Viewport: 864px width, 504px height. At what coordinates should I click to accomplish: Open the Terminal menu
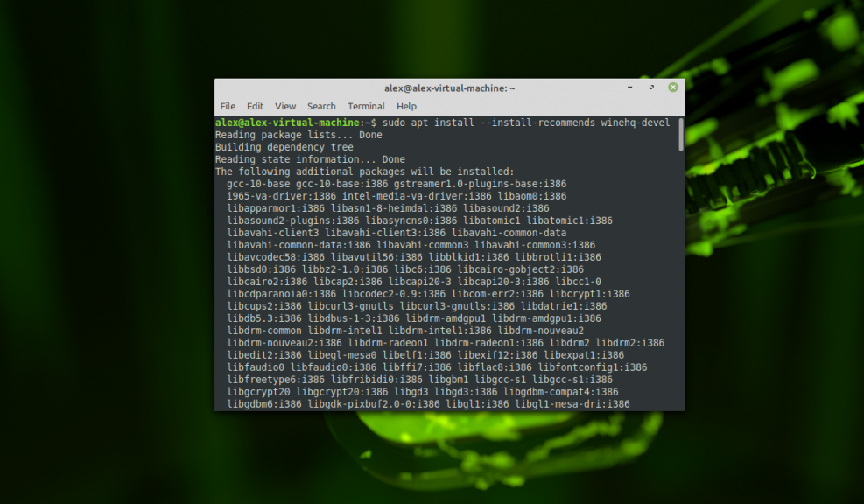tap(366, 106)
